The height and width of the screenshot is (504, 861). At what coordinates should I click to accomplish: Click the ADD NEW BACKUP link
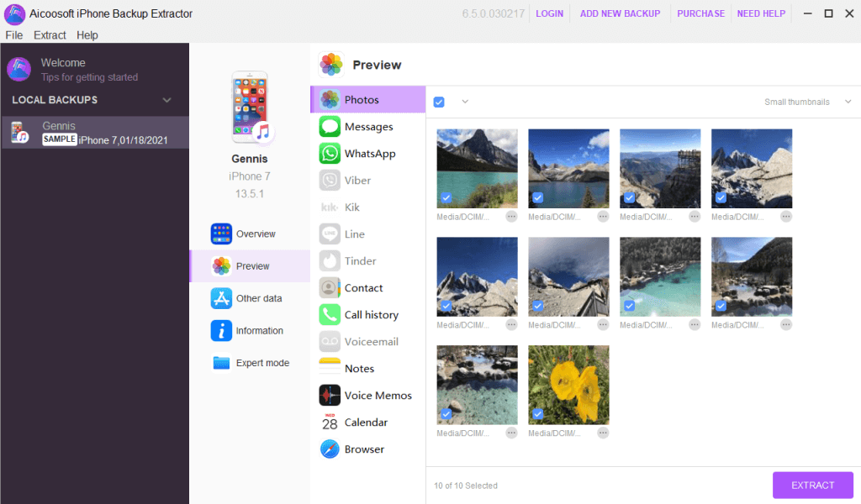(x=620, y=13)
